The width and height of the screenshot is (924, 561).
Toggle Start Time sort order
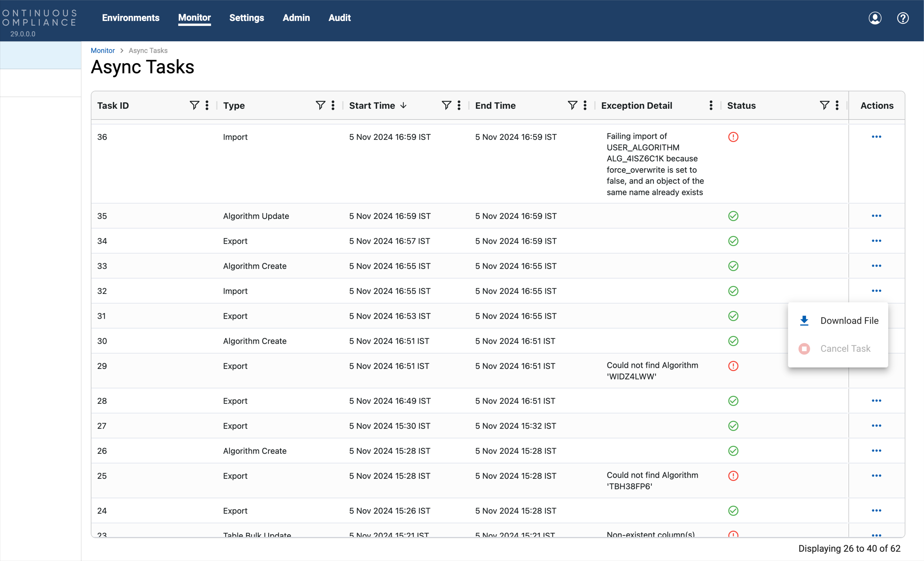click(x=403, y=106)
